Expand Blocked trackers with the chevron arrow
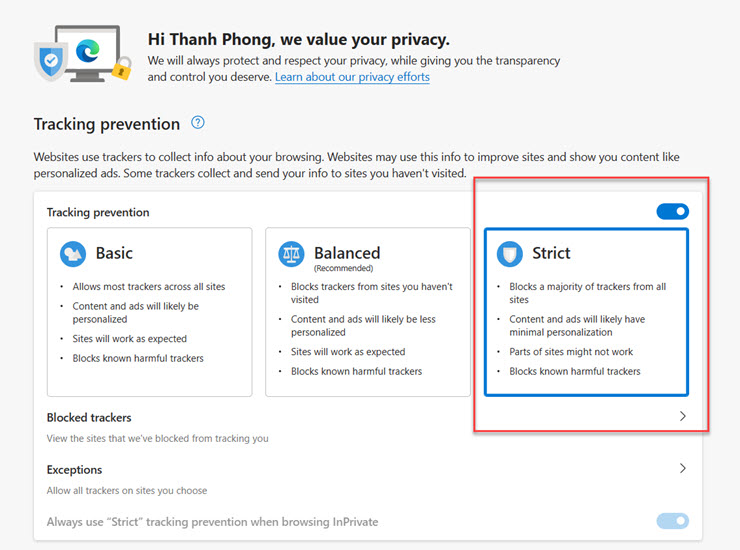 pos(682,416)
